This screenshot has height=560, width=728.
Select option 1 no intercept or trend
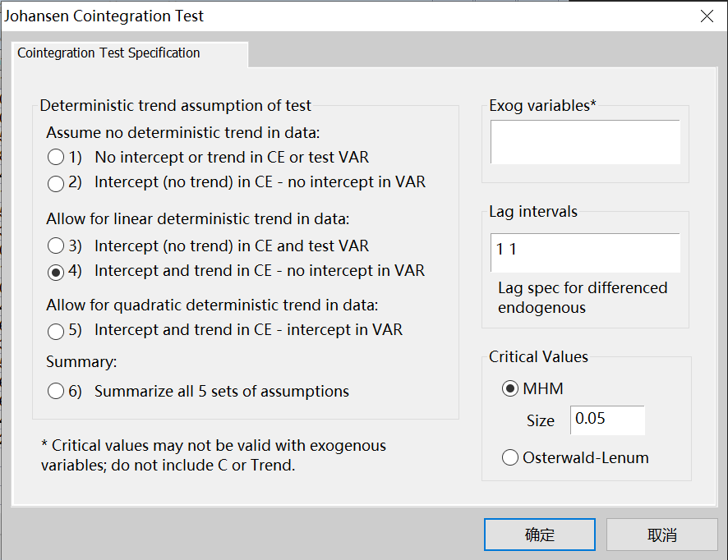[x=56, y=157]
